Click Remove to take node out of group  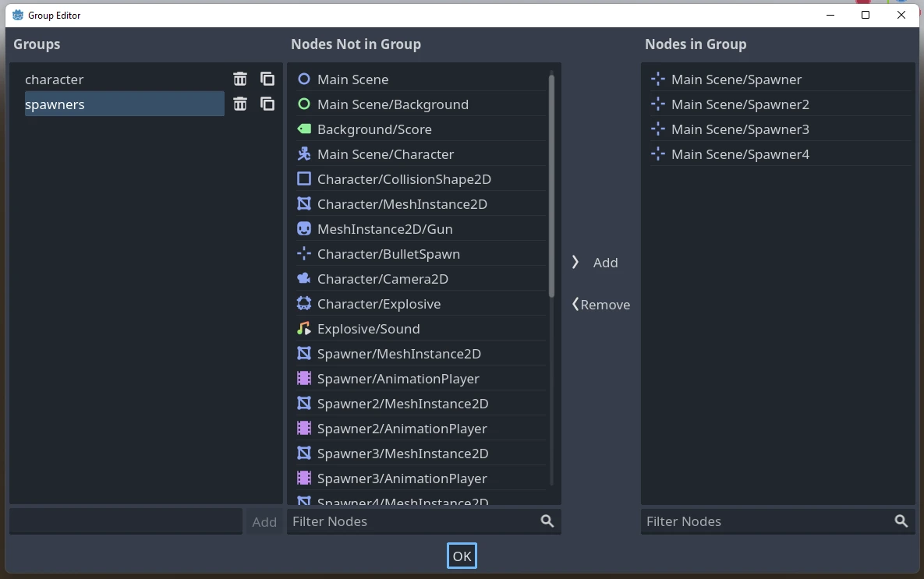pyautogui.click(x=600, y=305)
